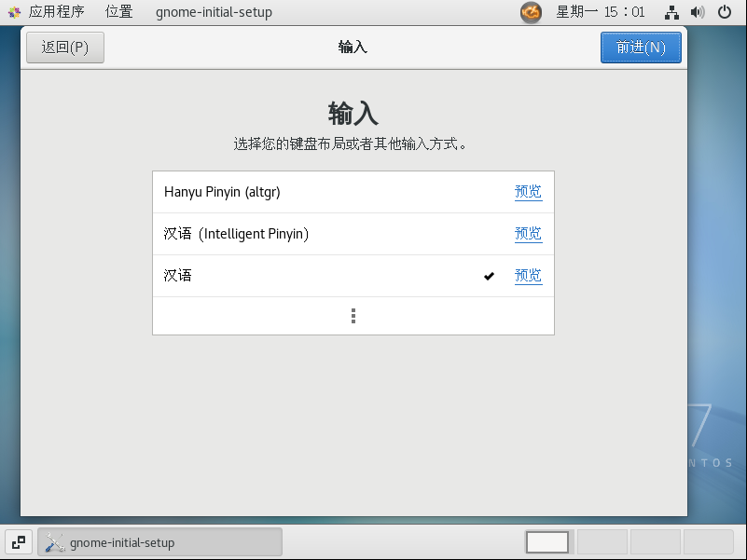The height and width of the screenshot is (560, 747).
Task: Open the volume speaker icon
Action: [x=698, y=12]
